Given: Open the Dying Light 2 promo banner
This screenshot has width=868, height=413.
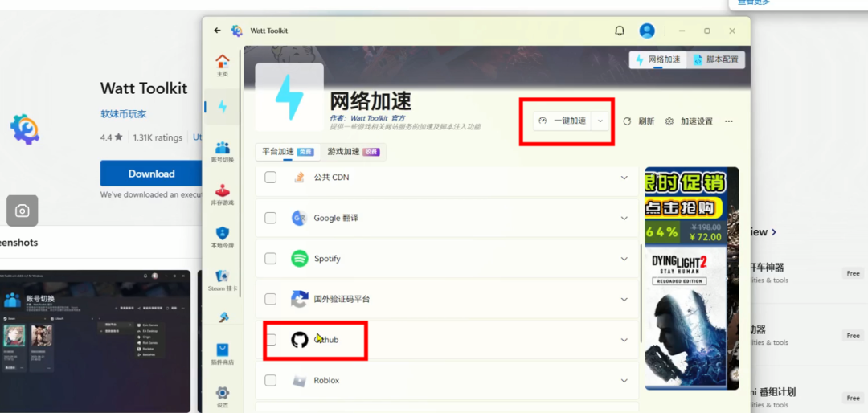Looking at the screenshot, I should tap(692, 279).
